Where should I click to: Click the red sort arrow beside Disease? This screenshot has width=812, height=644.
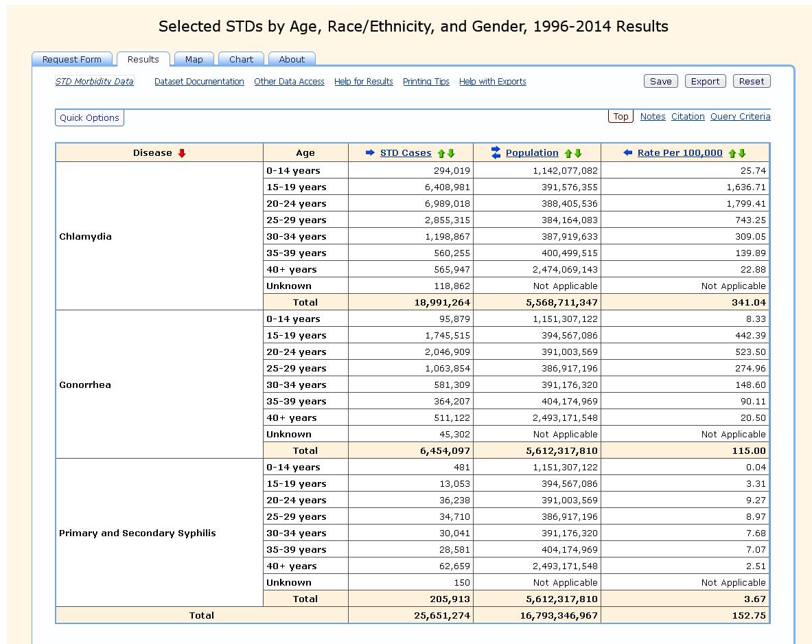pos(182,153)
